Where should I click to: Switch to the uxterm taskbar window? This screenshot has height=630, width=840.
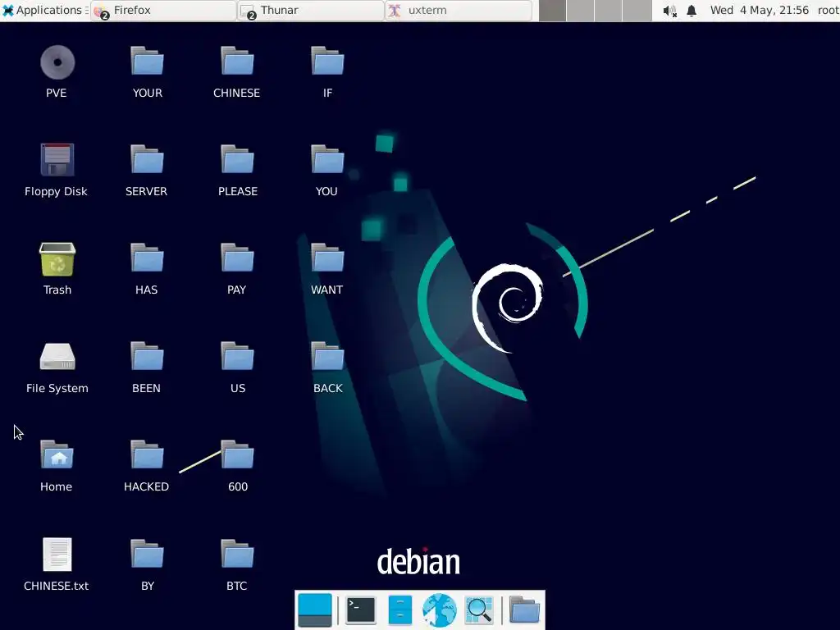[459, 11]
